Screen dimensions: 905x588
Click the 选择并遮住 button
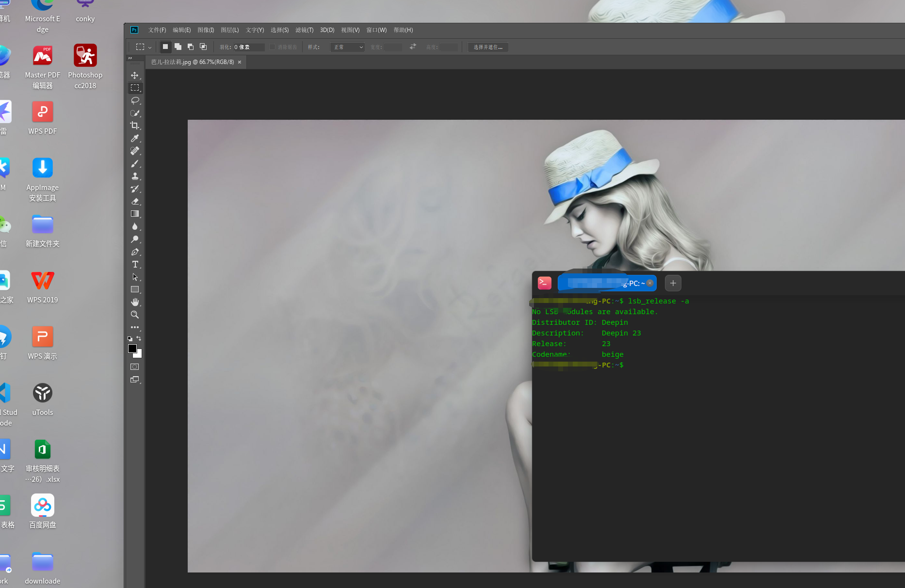488,47
